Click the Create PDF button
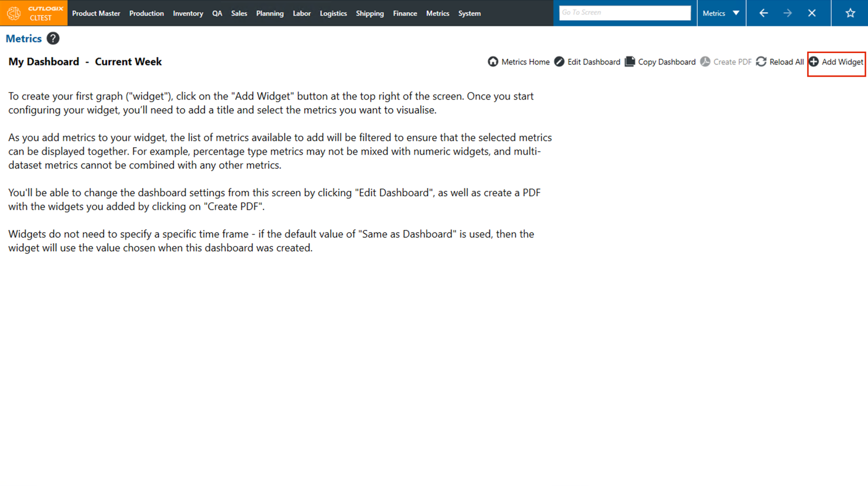Screen dimensions: 868x486 coord(726,62)
